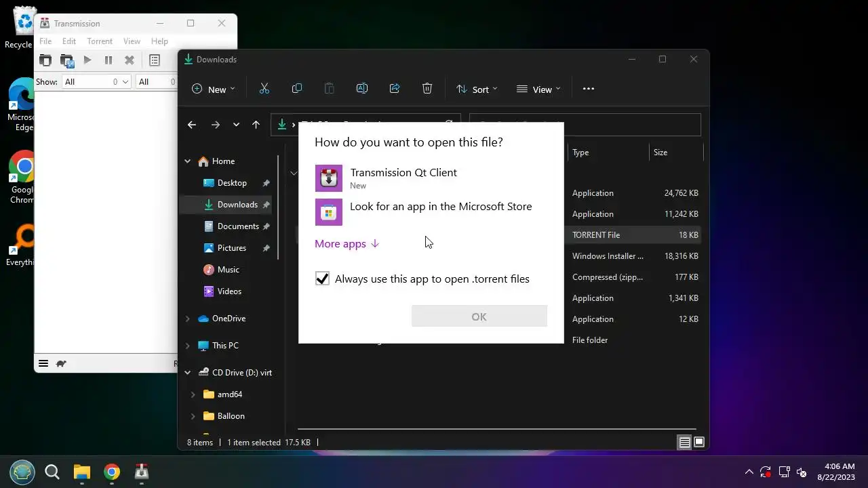Select Videos in navigation pane
The image size is (868, 488).
point(228,291)
